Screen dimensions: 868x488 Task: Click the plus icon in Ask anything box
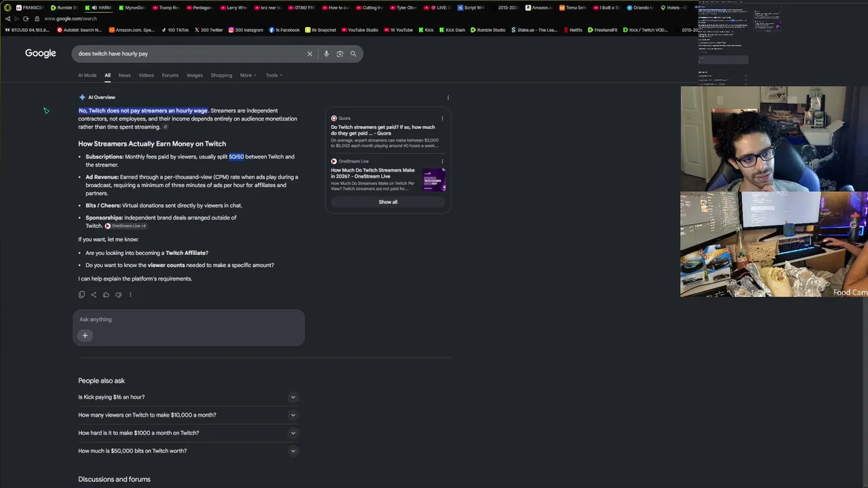(85, 335)
